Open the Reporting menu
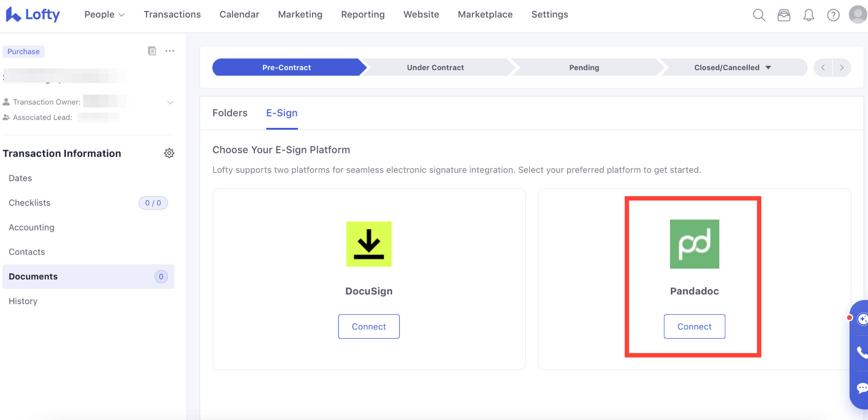The height and width of the screenshot is (420, 868). pyautogui.click(x=362, y=15)
